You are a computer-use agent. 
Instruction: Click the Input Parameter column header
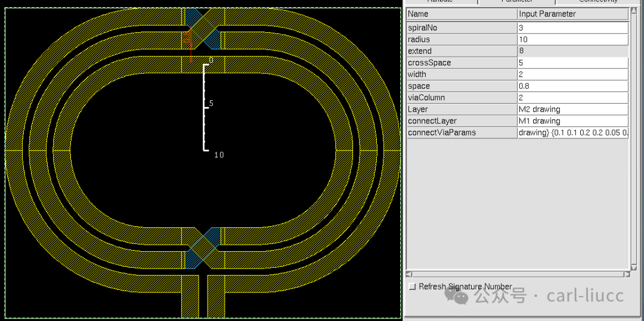572,14
